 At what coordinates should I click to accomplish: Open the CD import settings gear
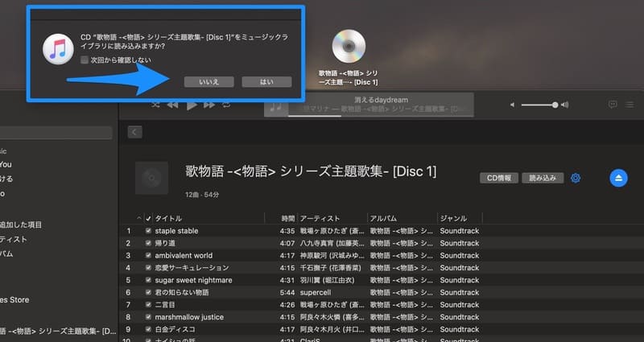coord(576,178)
